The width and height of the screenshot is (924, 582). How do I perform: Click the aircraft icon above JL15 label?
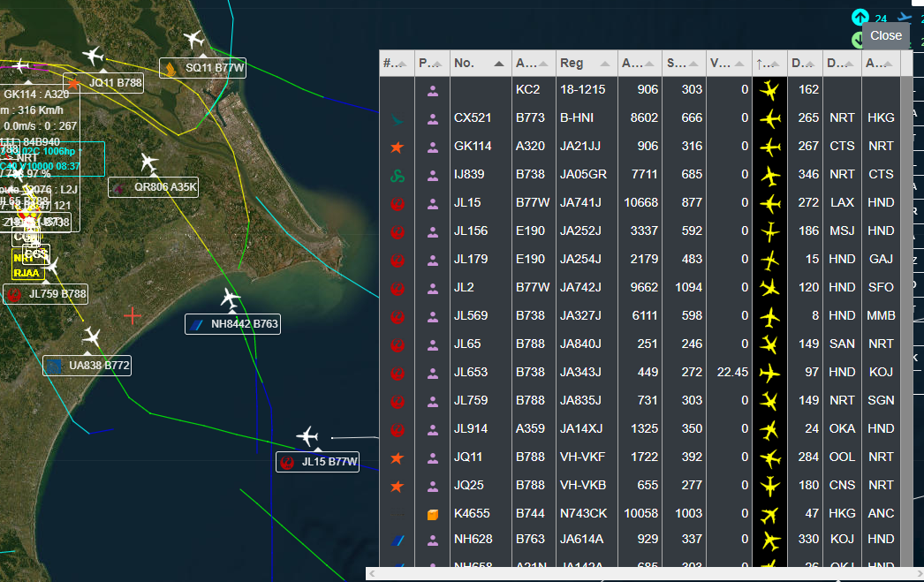click(x=307, y=436)
